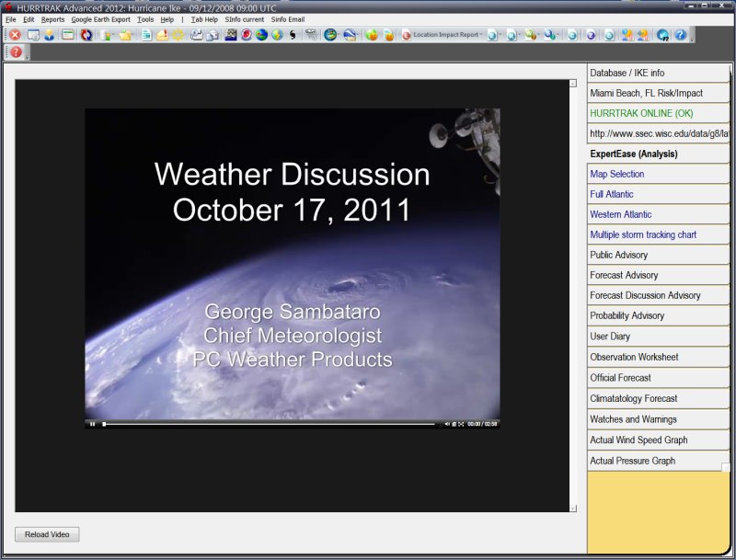The width and height of the screenshot is (736, 560).
Task: Click the blue globe with red-green map icon
Action: pyautogui.click(x=261, y=35)
